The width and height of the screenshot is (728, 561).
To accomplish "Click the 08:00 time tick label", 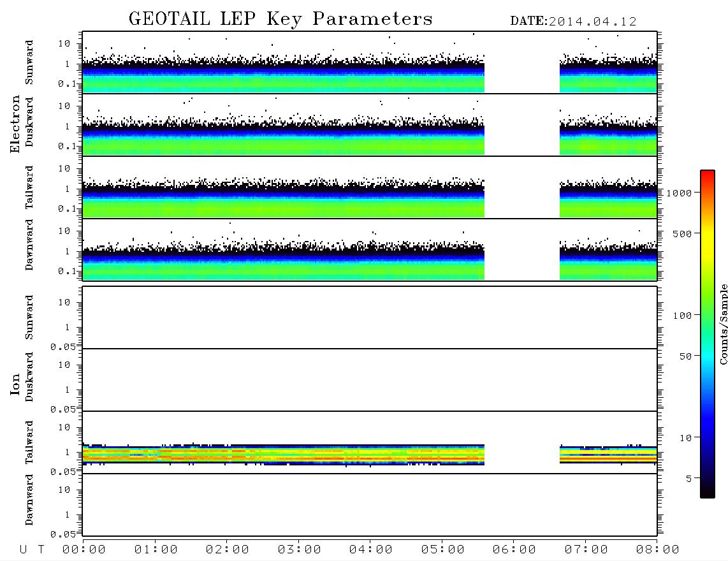I will [658, 550].
